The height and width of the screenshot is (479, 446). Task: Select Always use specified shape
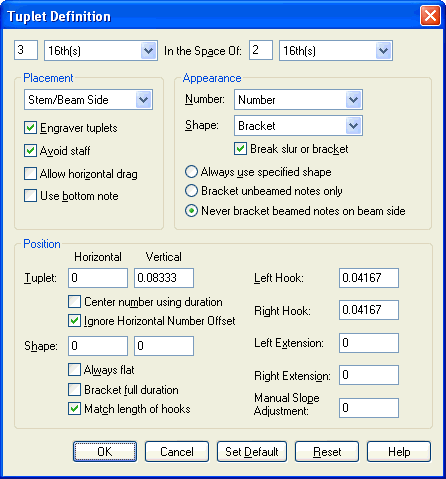191,172
